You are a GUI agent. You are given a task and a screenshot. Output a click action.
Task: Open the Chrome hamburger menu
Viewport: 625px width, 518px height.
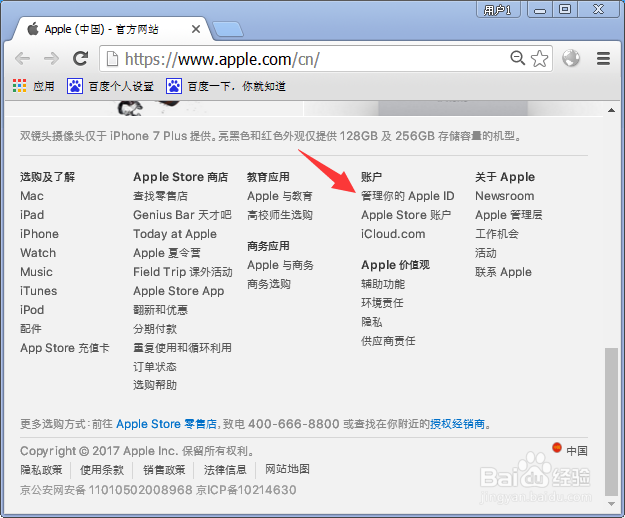tap(603, 59)
